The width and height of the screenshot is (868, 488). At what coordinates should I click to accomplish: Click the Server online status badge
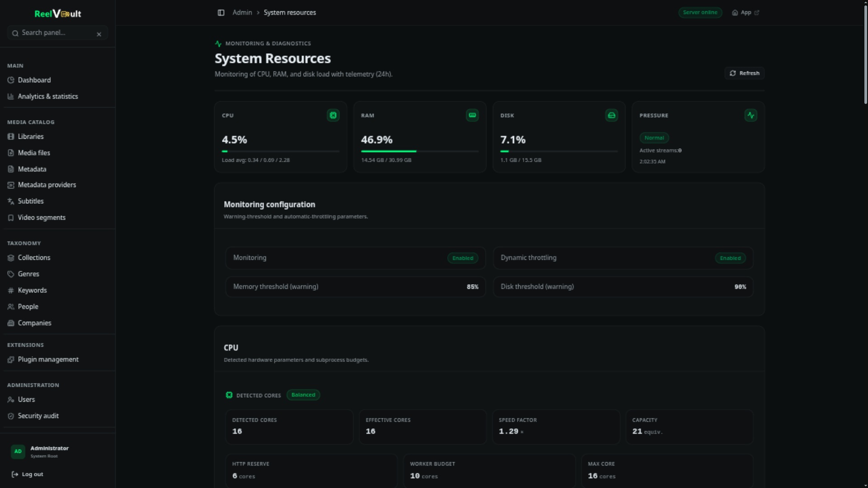tap(700, 13)
